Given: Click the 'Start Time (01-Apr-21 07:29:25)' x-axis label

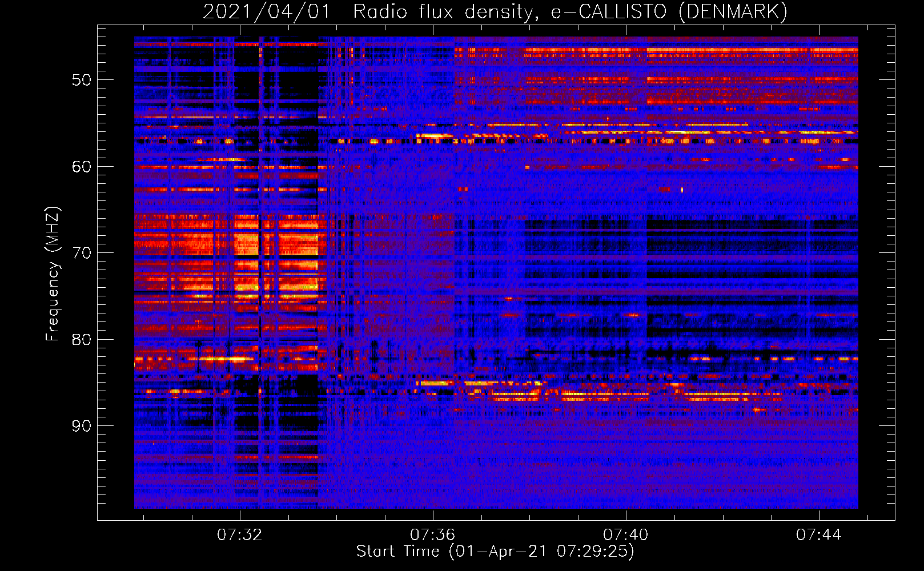Looking at the screenshot, I should pyautogui.click(x=495, y=552).
